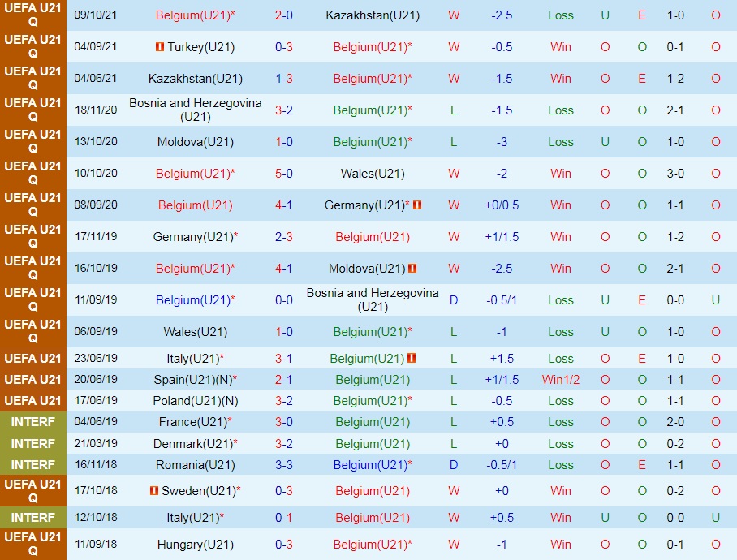Viewport: 737px width, 560px height.
Task: Click the L result on 17/06/19 row
Action: 454,401
